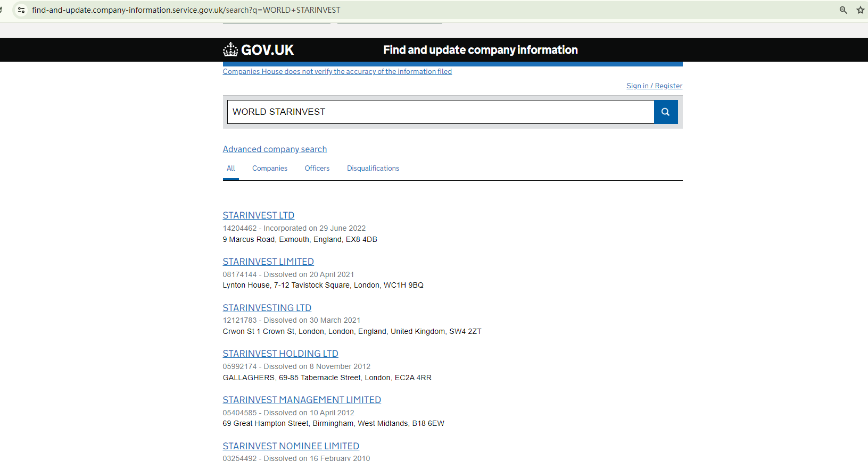This screenshot has width=868, height=461.
Task: Click the browser zoom magnifier icon
Action: [843, 10]
